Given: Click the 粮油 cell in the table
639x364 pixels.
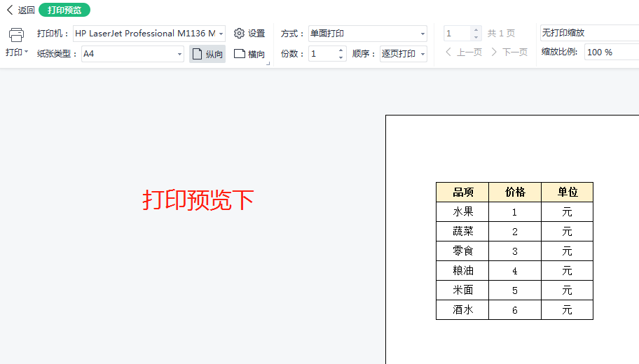Looking at the screenshot, I should point(462,270).
